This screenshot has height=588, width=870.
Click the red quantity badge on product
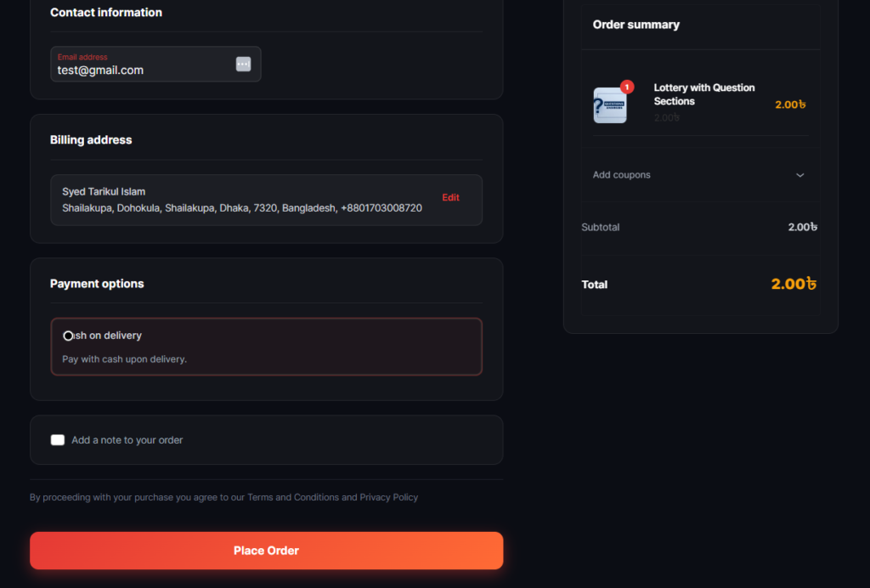pos(627,87)
